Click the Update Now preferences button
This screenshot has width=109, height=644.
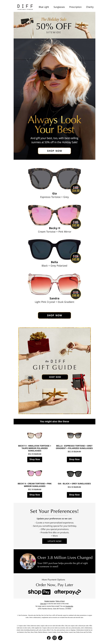click(x=54, y=541)
